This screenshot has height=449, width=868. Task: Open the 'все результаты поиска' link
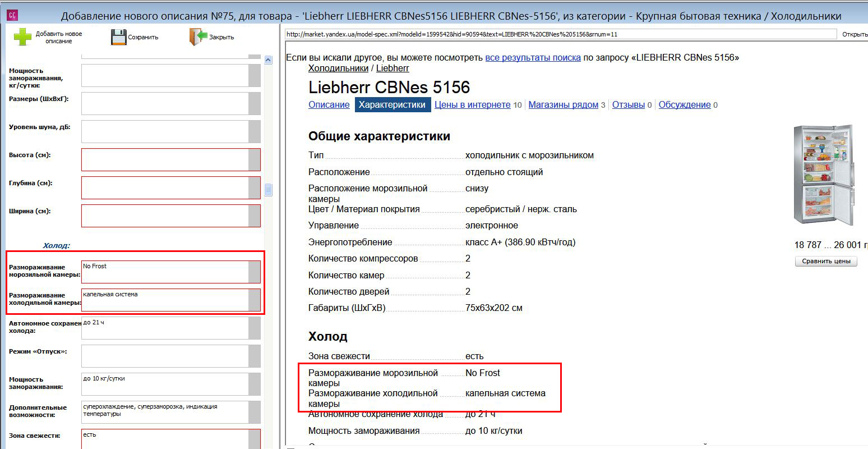click(533, 57)
